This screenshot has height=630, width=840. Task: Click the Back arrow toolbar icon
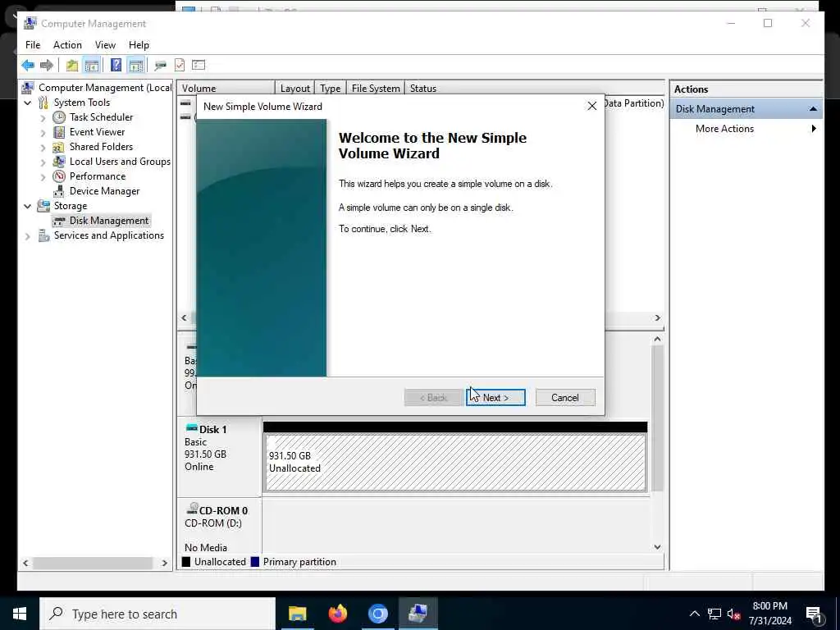click(28, 66)
